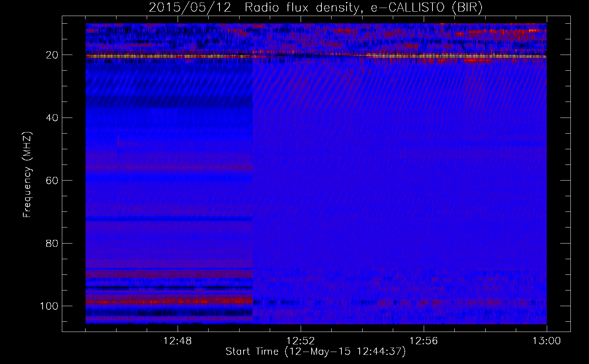Click the 'Frequency (MHZ)' axis label

(x=27, y=174)
